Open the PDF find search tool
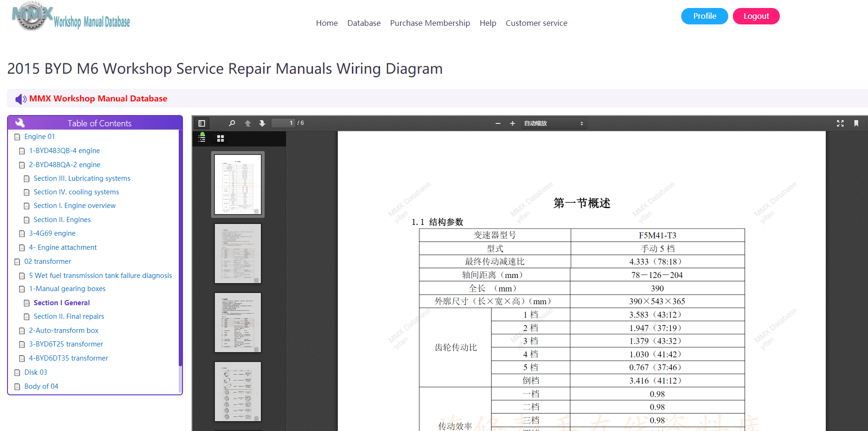The height and width of the screenshot is (431, 868). 232,123
